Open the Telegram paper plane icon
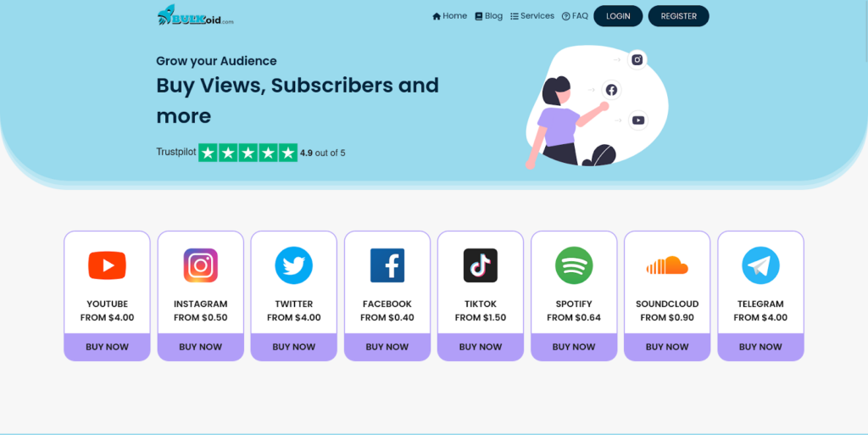 [760, 265]
